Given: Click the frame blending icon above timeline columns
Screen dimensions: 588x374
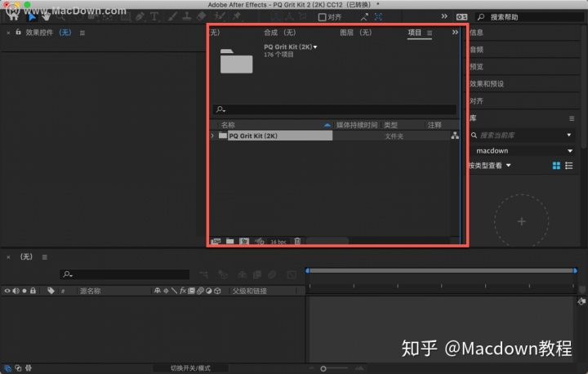Looking at the screenshot, I should tap(257, 274).
